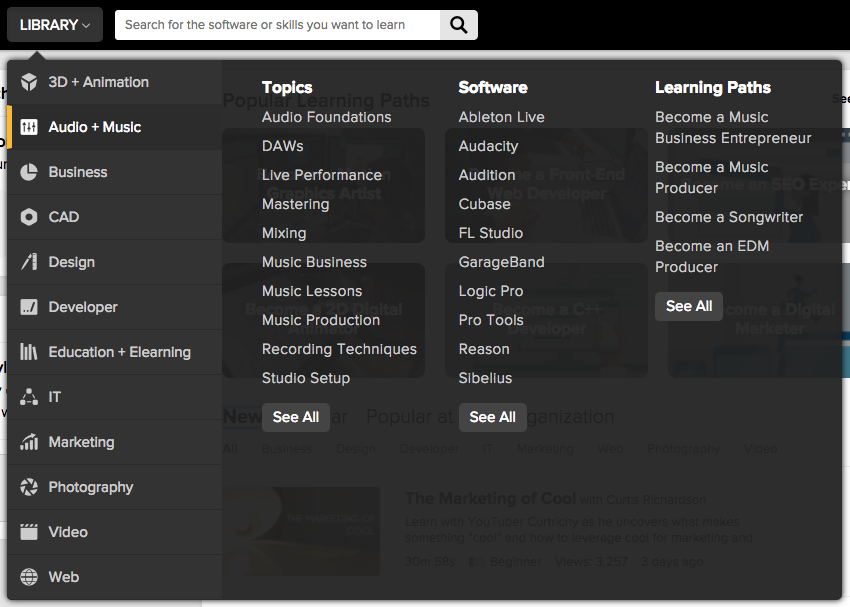Open Become an EDM Producer path
The width and height of the screenshot is (850, 607).
pyautogui.click(x=712, y=257)
